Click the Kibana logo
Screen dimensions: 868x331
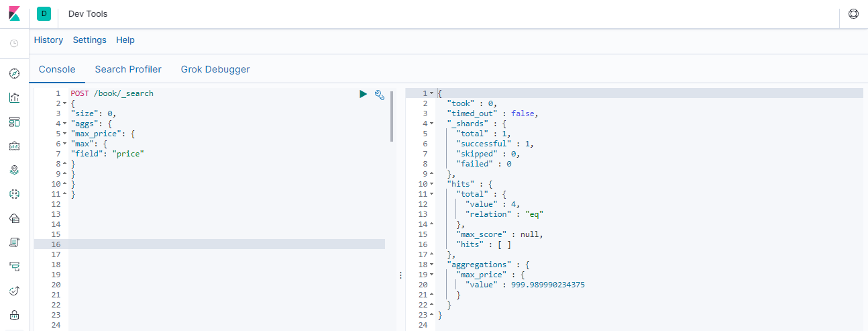[14, 13]
